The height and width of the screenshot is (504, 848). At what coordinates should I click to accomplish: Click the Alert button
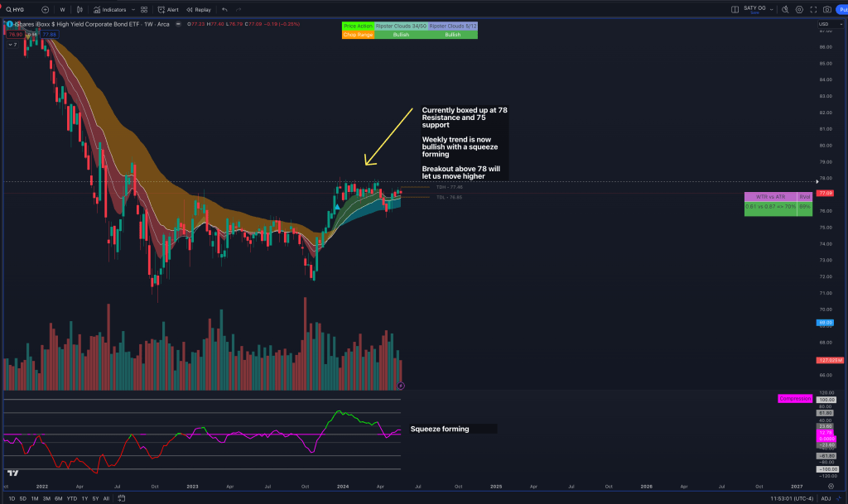pos(168,10)
